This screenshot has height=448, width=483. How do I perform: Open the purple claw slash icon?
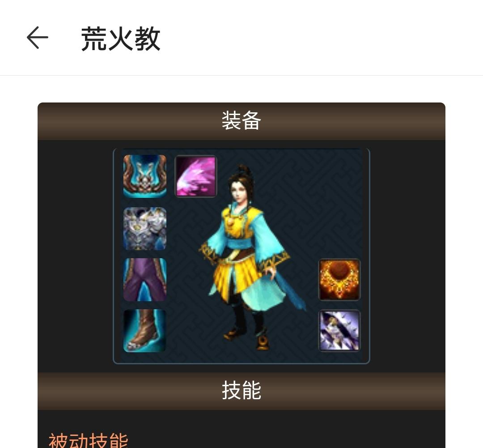tap(339, 331)
